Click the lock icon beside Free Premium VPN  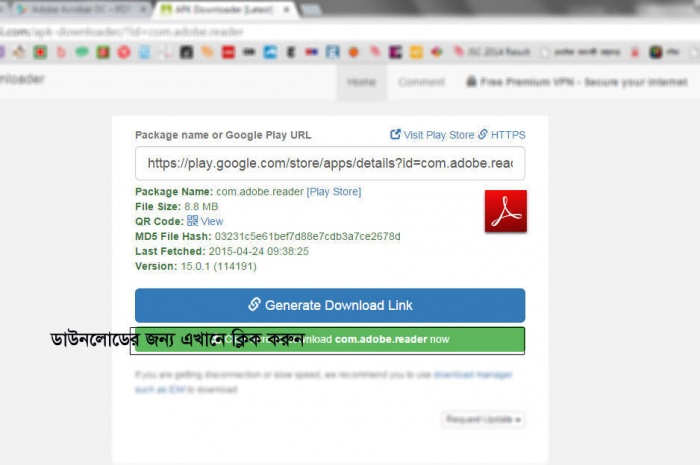(x=471, y=81)
